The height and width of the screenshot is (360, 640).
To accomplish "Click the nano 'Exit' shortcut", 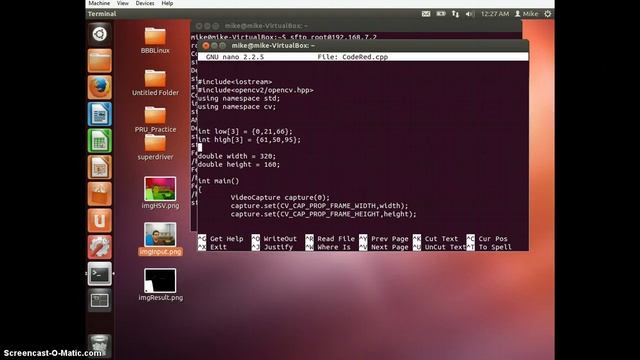I will (x=212, y=247).
